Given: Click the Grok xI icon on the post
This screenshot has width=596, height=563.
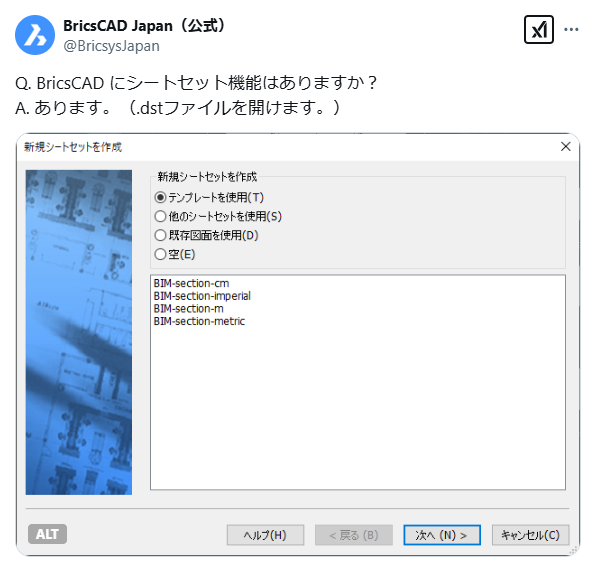Looking at the screenshot, I should [x=539, y=30].
